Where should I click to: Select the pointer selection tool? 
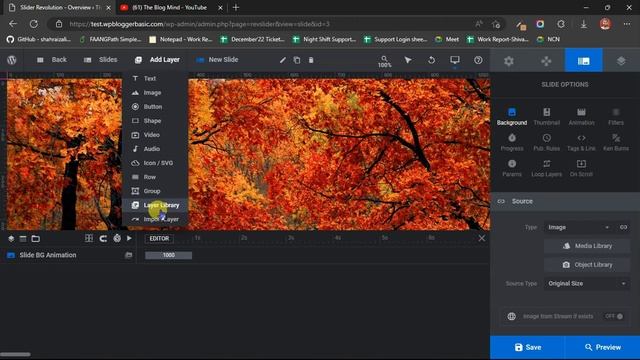[408, 60]
